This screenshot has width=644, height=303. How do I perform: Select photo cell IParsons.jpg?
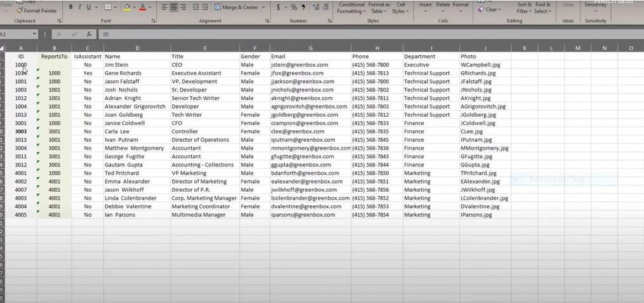[485, 215]
